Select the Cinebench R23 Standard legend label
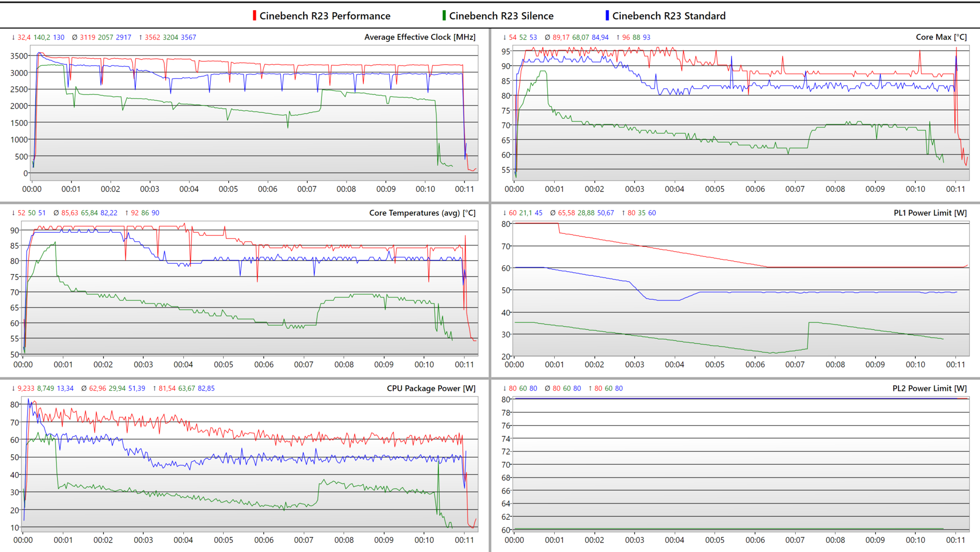The width and height of the screenshot is (980, 552). (669, 16)
